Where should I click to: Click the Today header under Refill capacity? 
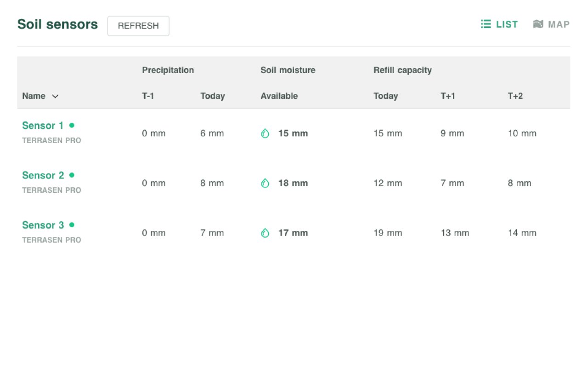click(x=386, y=96)
